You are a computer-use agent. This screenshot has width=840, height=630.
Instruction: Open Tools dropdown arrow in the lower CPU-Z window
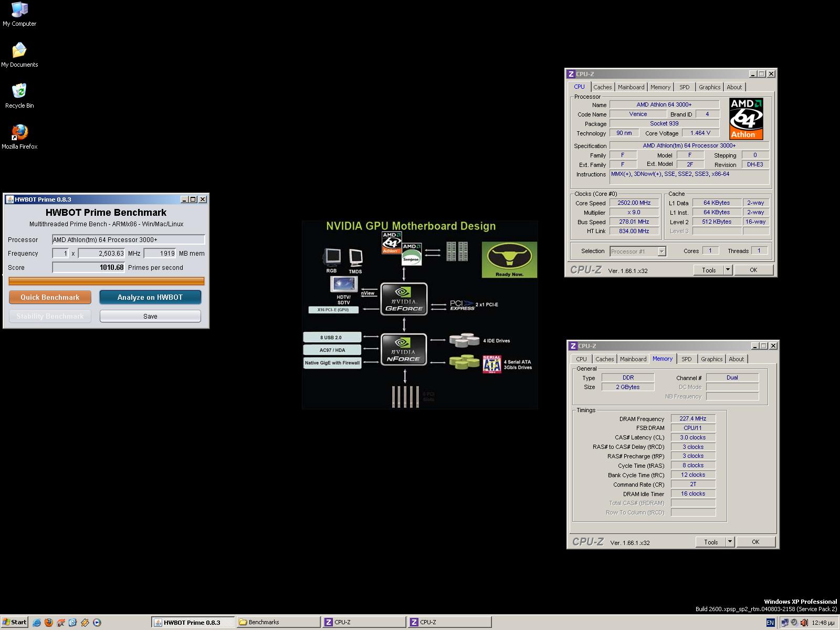coord(730,542)
